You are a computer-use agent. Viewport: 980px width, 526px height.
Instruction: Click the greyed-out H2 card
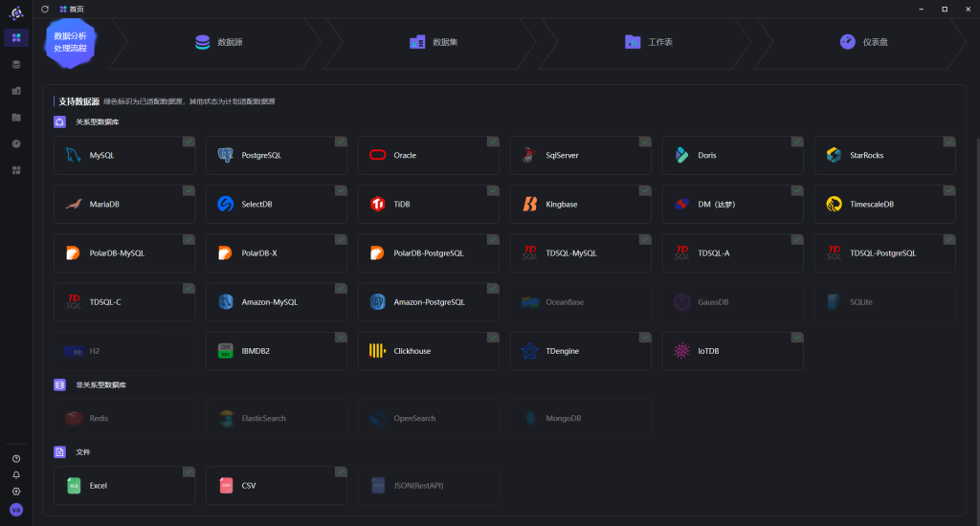coord(124,351)
